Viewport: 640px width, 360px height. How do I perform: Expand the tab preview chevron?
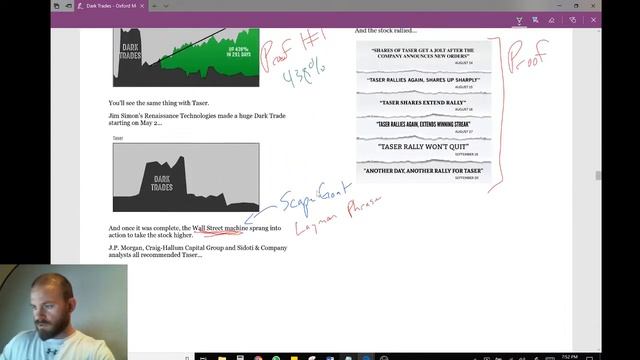(x=166, y=6)
